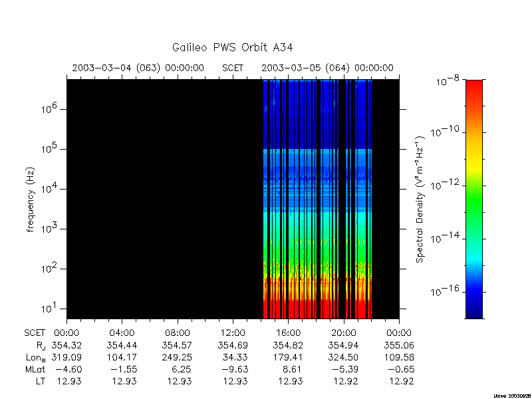Viewport: 532px width, 399px height.
Task: Click the MLat value -9.63
Action: coord(234,369)
